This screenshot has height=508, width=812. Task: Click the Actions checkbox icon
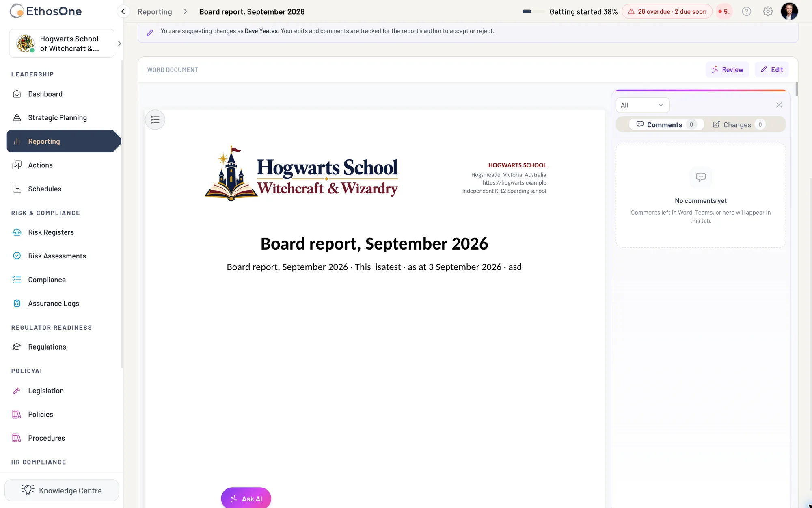pyautogui.click(x=17, y=165)
